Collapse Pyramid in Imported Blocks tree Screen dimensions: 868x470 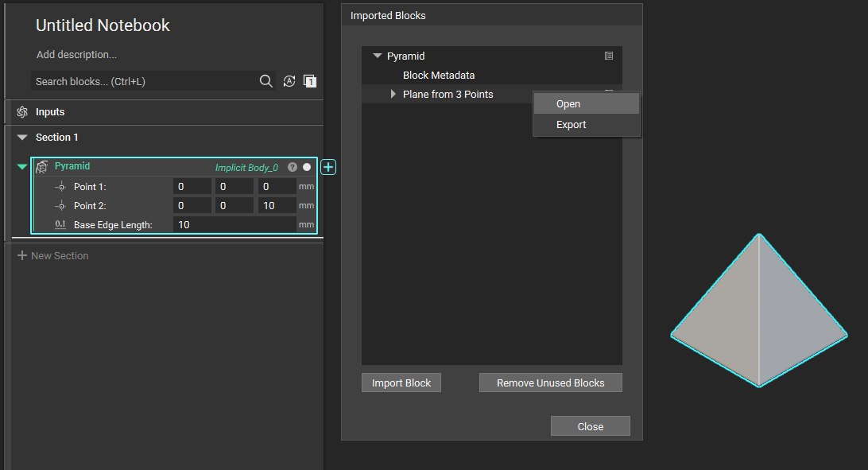378,56
